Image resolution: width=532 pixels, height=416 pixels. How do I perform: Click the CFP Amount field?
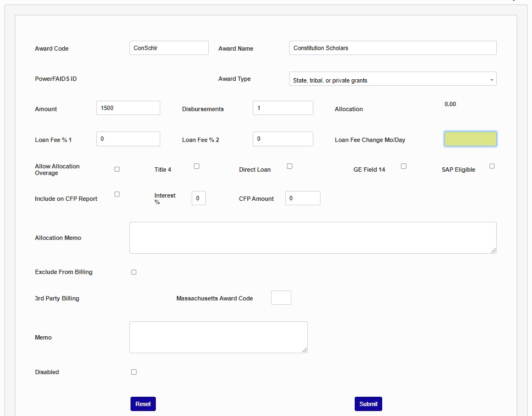302,198
